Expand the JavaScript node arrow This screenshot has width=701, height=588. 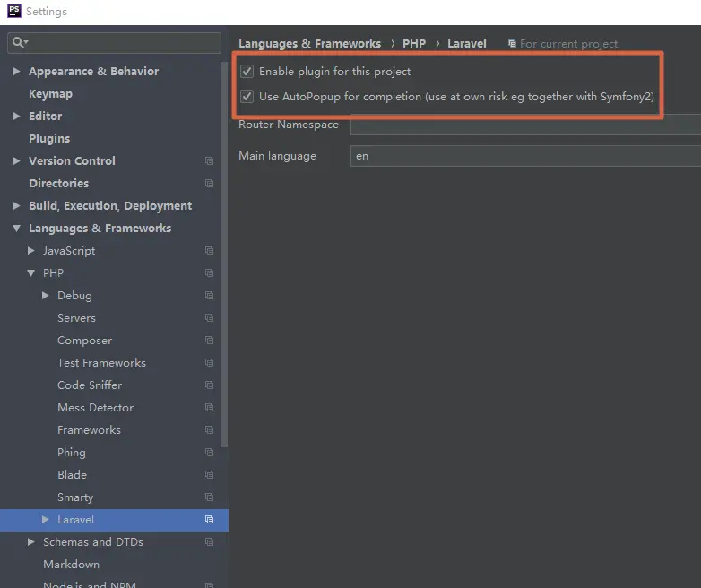click(x=30, y=250)
